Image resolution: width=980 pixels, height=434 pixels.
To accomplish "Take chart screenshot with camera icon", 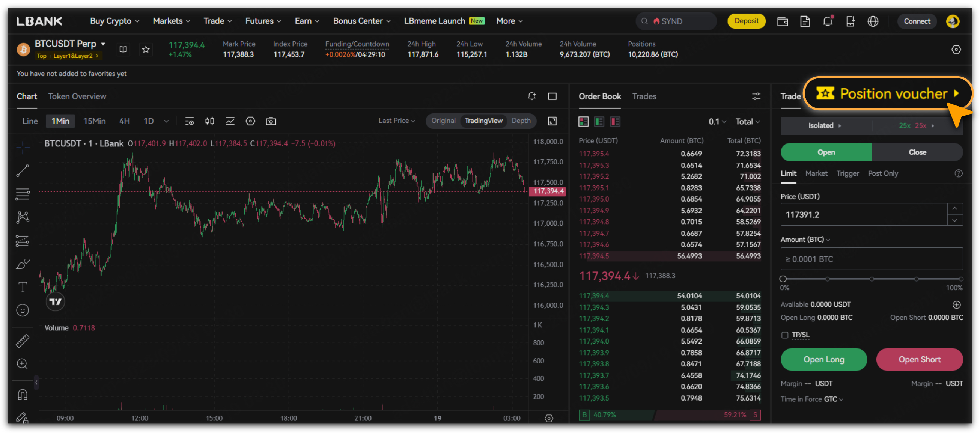I will pos(271,121).
